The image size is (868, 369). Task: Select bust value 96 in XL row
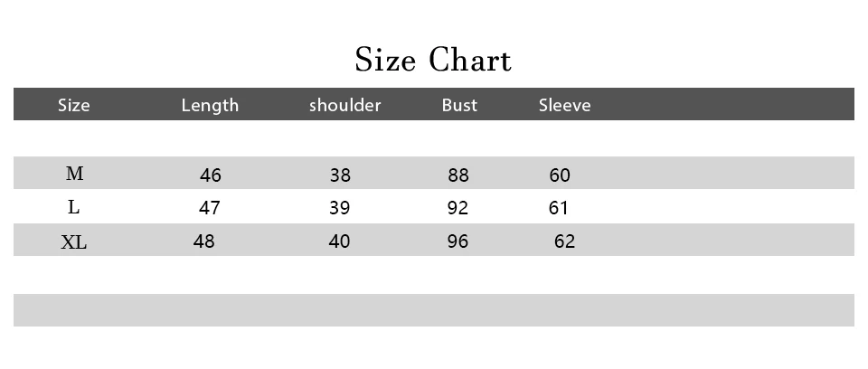[458, 241]
